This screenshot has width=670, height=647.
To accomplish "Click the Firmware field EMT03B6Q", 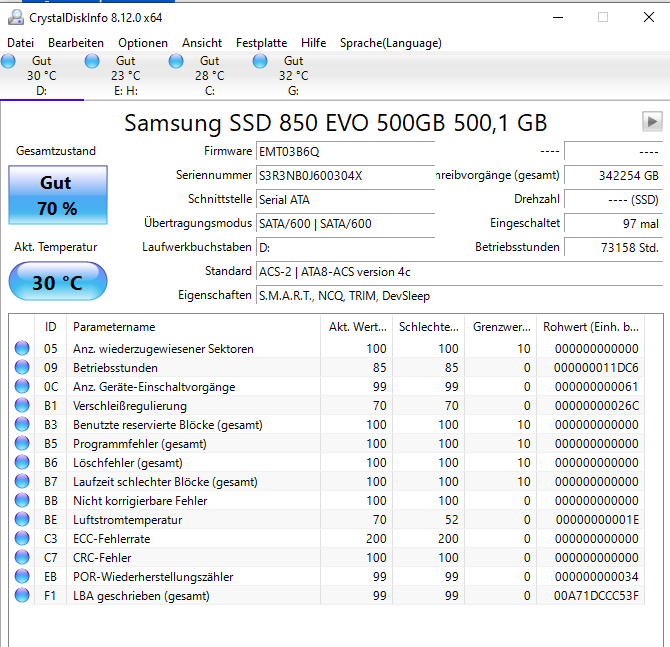I will coord(345,152).
